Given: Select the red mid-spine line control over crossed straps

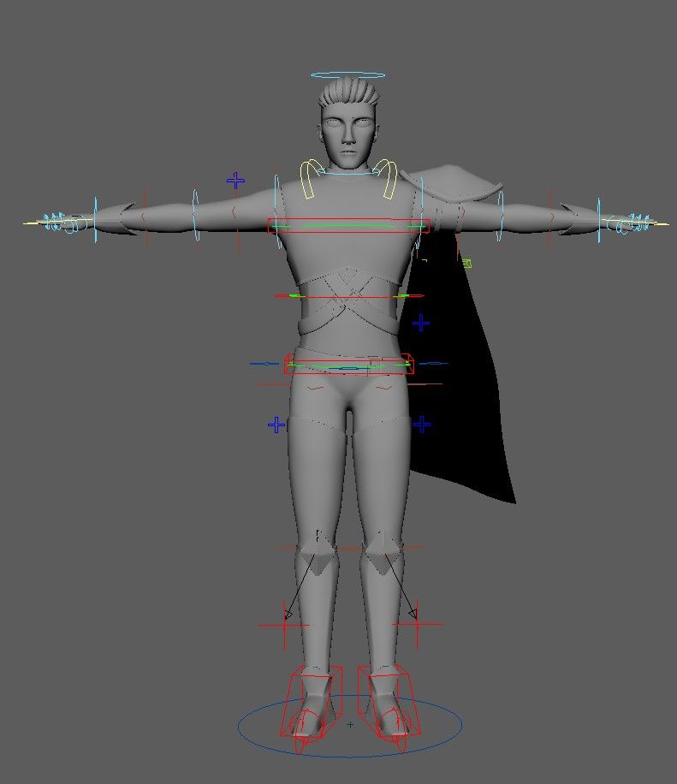Looking at the screenshot, I should pos(348,296).
